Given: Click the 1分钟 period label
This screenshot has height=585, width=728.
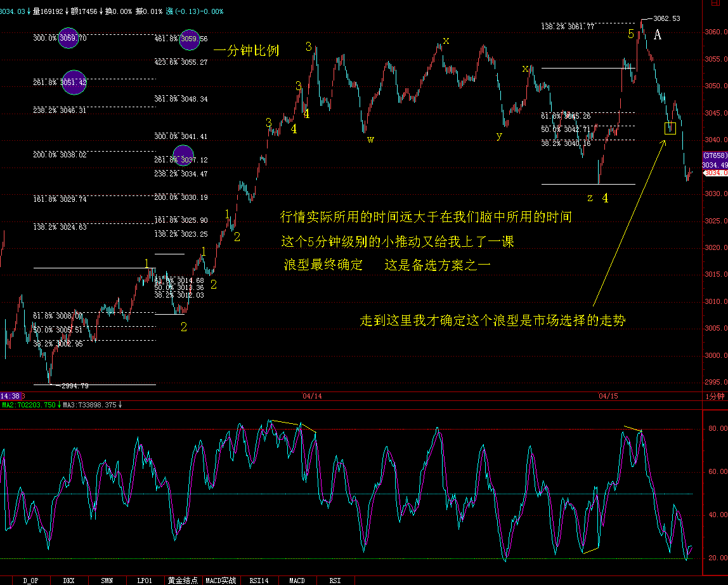Looking at the screenshot, I should (x=715, y=396).
